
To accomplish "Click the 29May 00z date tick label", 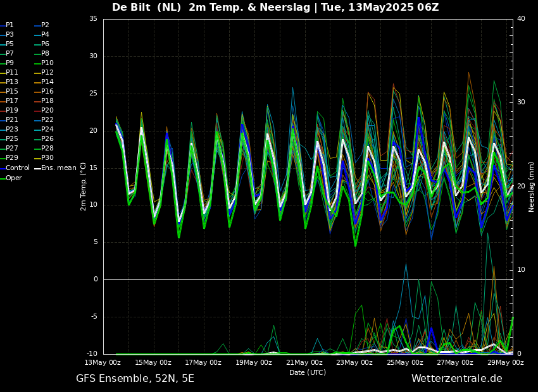I will pos(505,363).
